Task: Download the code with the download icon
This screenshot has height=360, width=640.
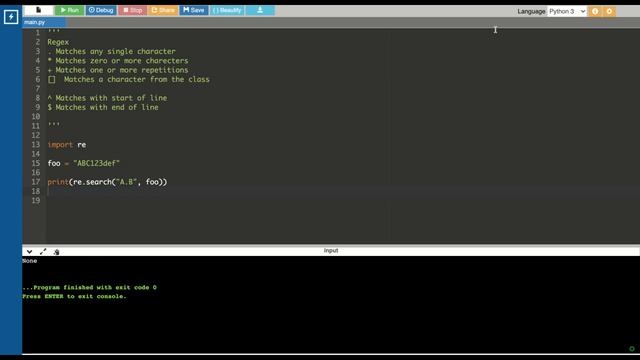Action: tap(260, 10)
